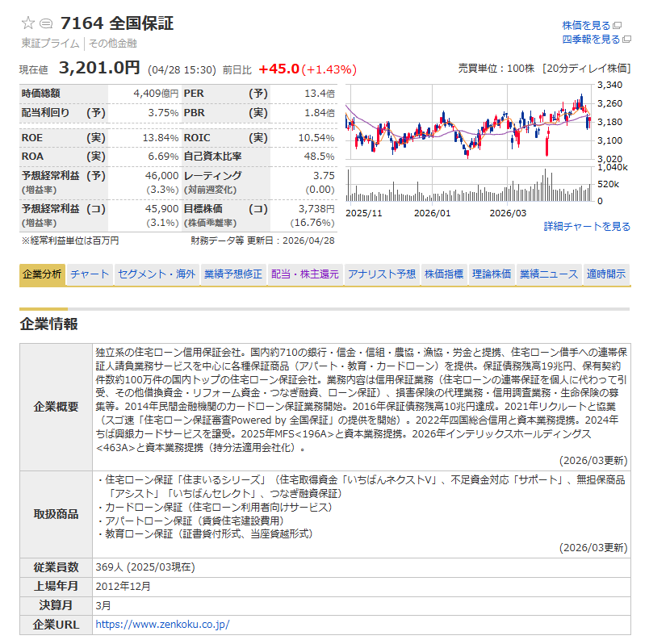Click the 配当利回り value 3.75%
Image resolution: width=649 pixels, height=644 pixels.
(x=163, y=112)
